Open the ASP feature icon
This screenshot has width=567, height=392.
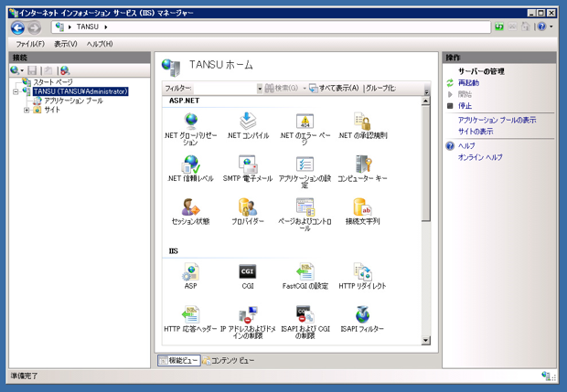(x=190, y=276)
